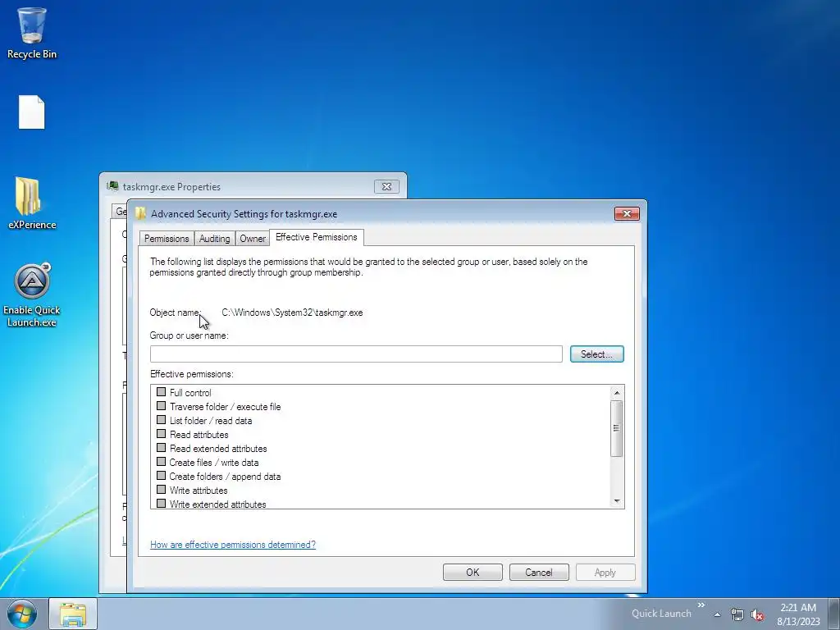The width and height of the screenshot is (840, 630).
Task: Open the Windows Start orb
Action: pos(22,614)
